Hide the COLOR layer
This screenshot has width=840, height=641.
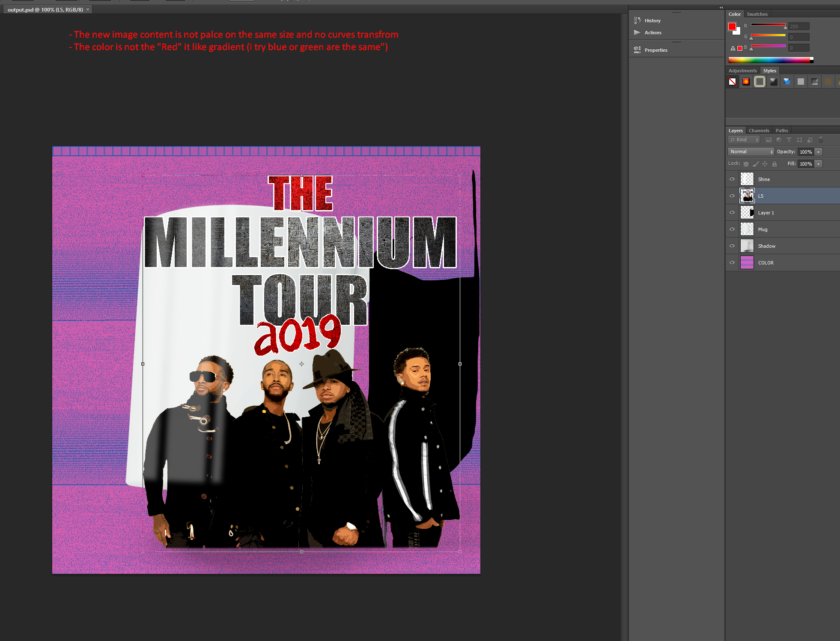tap(732, 262)
